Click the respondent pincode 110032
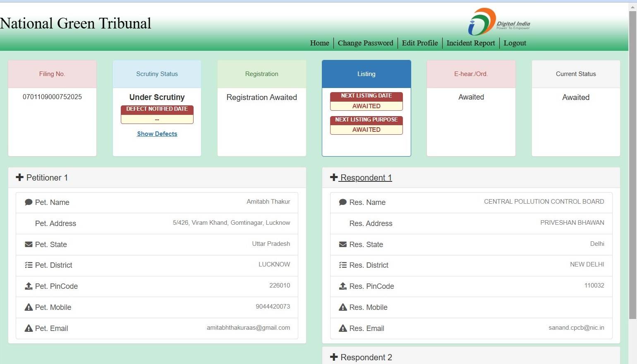The height and width of the screenshot is (364, 637). pyautogui.click(x=594, y=285)
